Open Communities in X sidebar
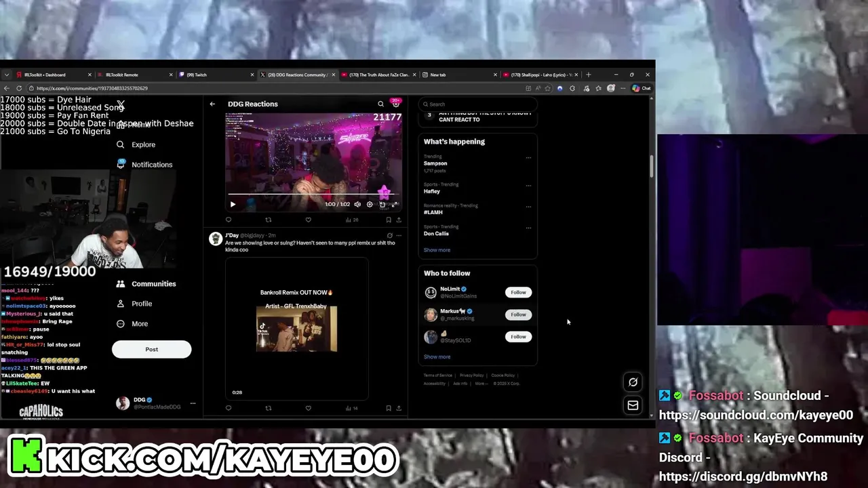Image resolution: width=868 pixels, height=488 pixels. (146, 284)
